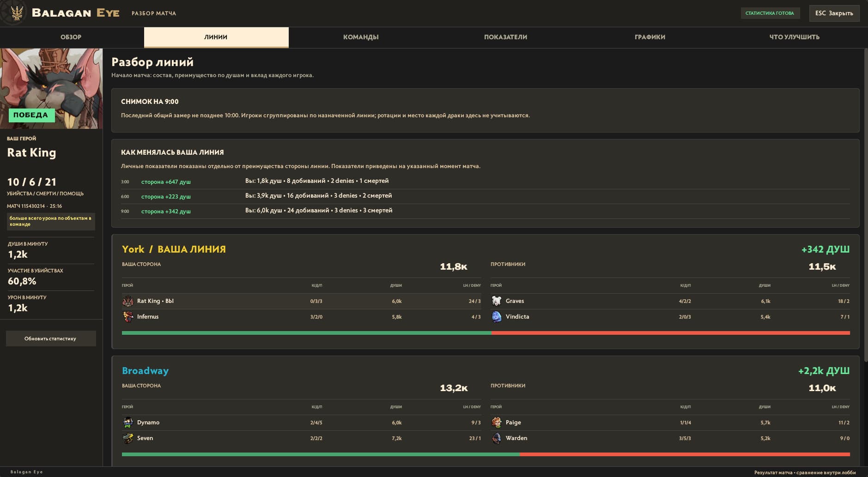The image size is (868, 477).
Task: Click the York lane soul advantage bar
Action: (486, 333)
